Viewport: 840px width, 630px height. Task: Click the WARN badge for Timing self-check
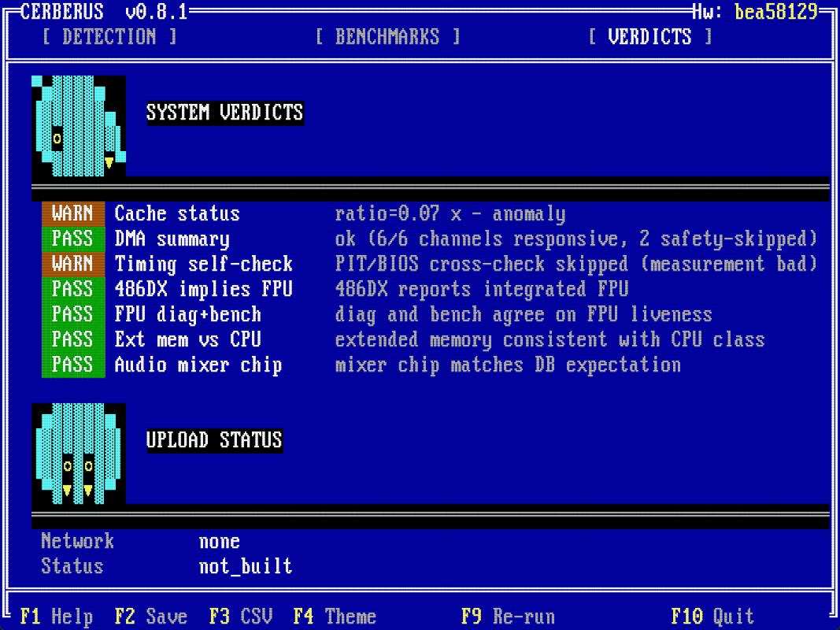tap(73, 264)
